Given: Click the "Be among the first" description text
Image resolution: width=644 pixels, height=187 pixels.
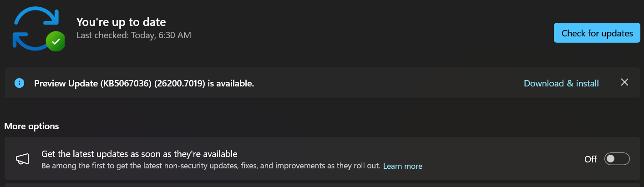Looking at the screenshot, I should (x=211, y=166).
